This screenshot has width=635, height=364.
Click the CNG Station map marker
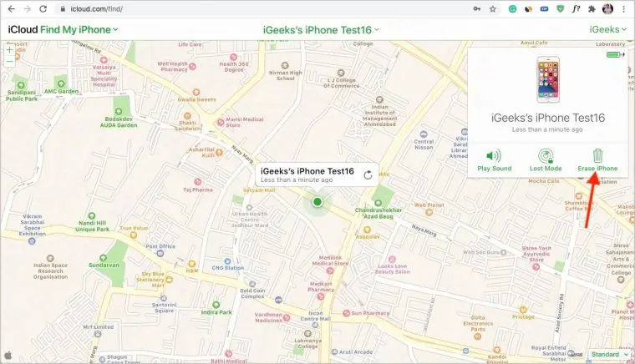[x=227, y=261]
